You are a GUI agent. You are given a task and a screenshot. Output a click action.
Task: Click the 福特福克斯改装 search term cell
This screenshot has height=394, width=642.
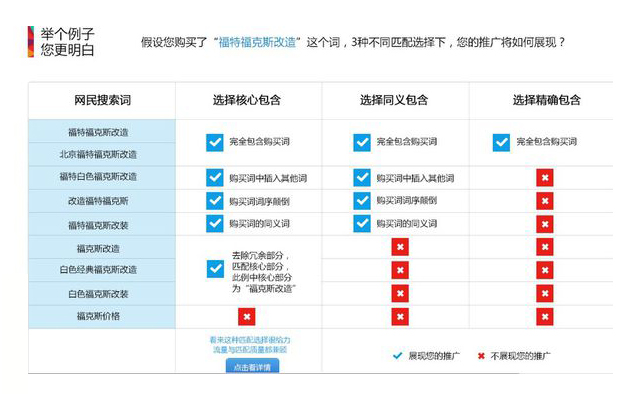pyautogui.click(x=102, y=224)
